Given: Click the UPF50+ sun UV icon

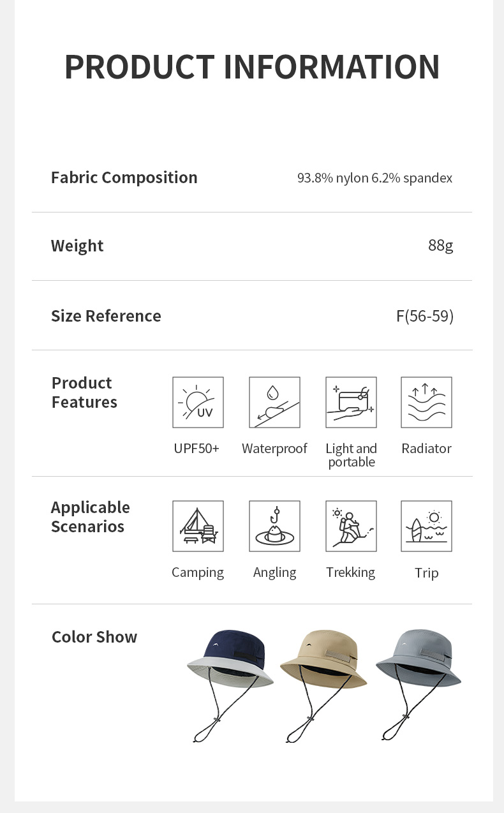Looking at the screenshot, I should coord(198,402).
